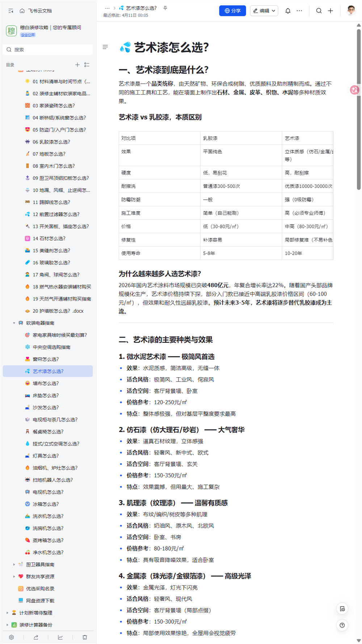Click 艺术漆怎么选? in the breadcrumb
Viewport: 362px width, 644px height.
tap(141, 8)
